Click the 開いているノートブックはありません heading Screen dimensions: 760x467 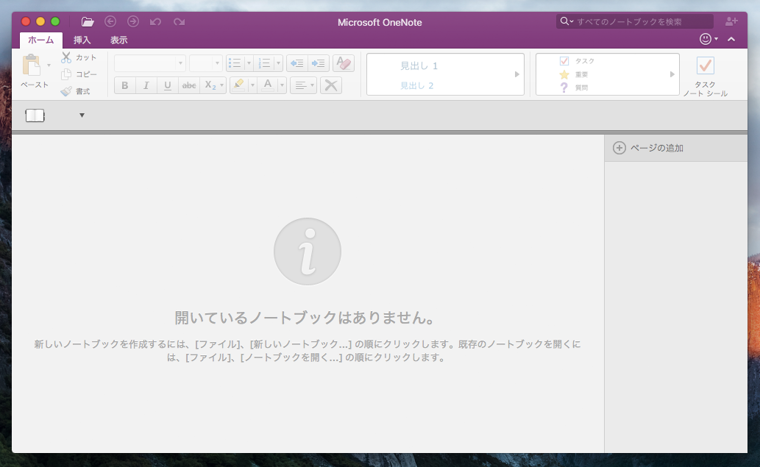coord(304,318)
